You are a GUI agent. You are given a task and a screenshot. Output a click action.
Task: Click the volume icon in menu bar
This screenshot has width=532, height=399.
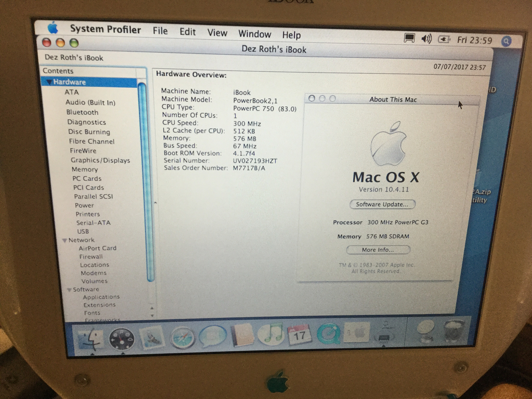(x=426, y=39)
